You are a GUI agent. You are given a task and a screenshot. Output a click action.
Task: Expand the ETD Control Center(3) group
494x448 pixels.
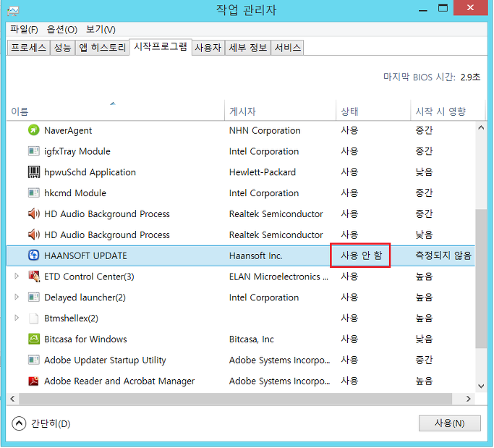click(x=17, y=276)
